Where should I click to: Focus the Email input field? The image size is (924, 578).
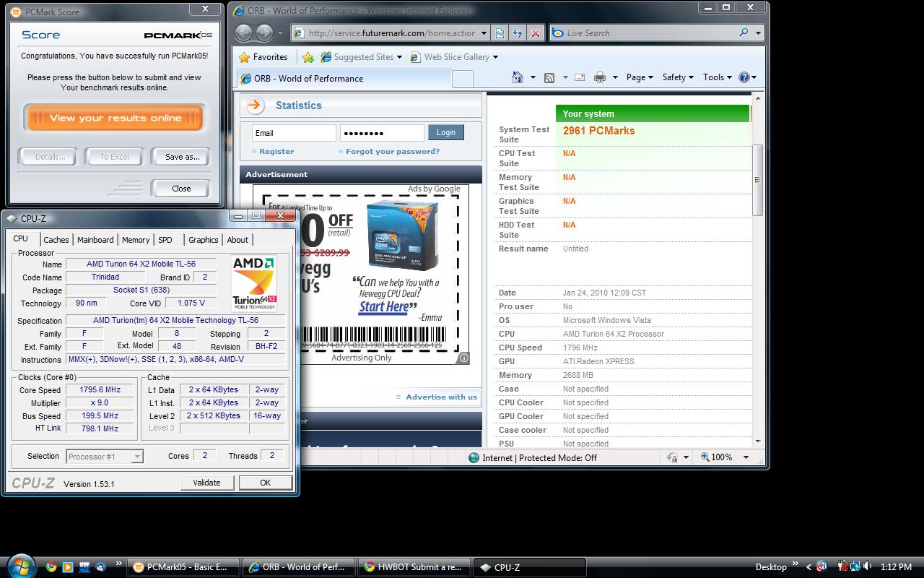click(x=294, y=133)
